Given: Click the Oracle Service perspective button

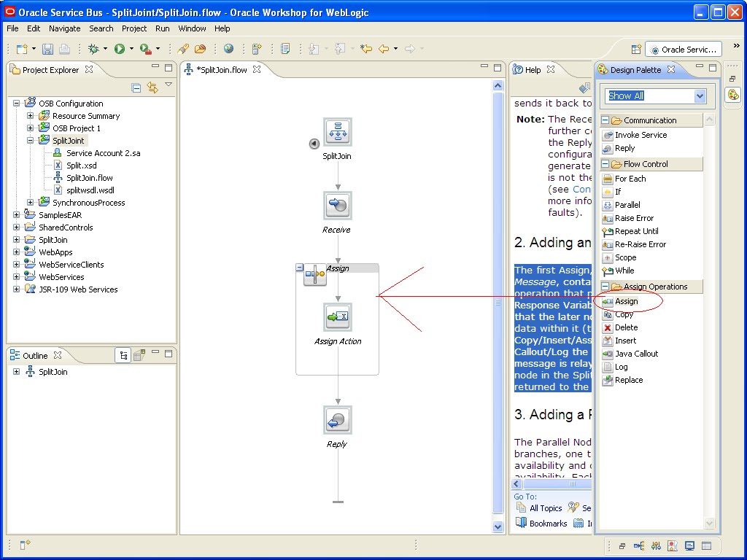Looking at the screenshot, I should pos(683,50).
